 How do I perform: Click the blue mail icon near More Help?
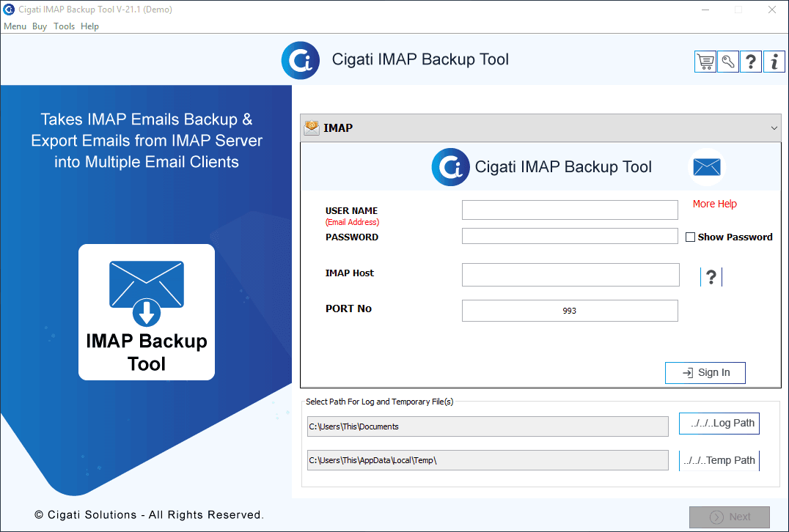706,166
